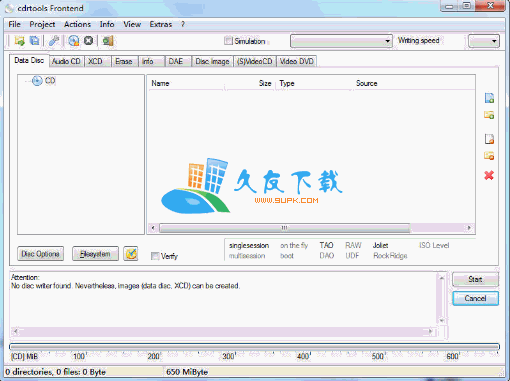
Task: Click message log horizontal scroll left arrow
Action: pos(15,331)
